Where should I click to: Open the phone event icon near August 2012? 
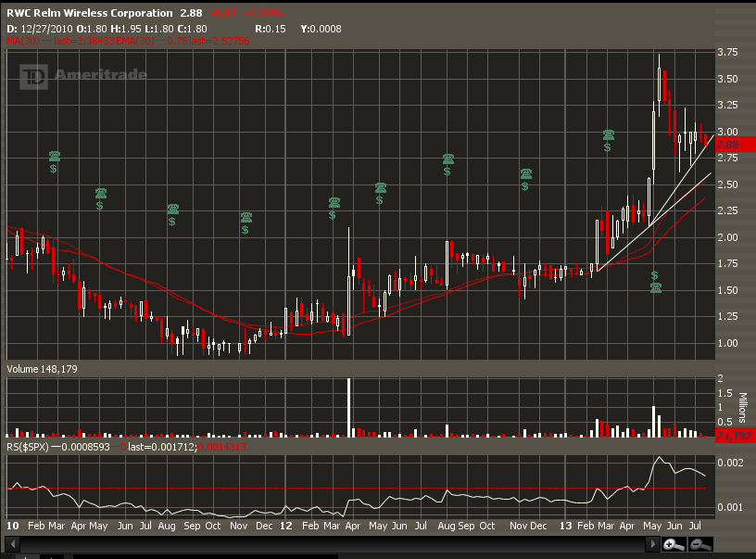(447, 159)
